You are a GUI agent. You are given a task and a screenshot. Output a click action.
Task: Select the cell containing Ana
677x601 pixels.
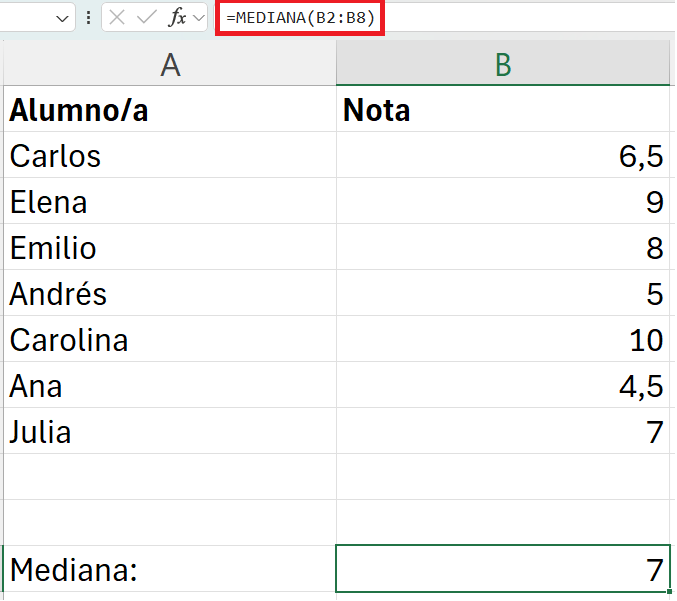[x=170, y=385]
